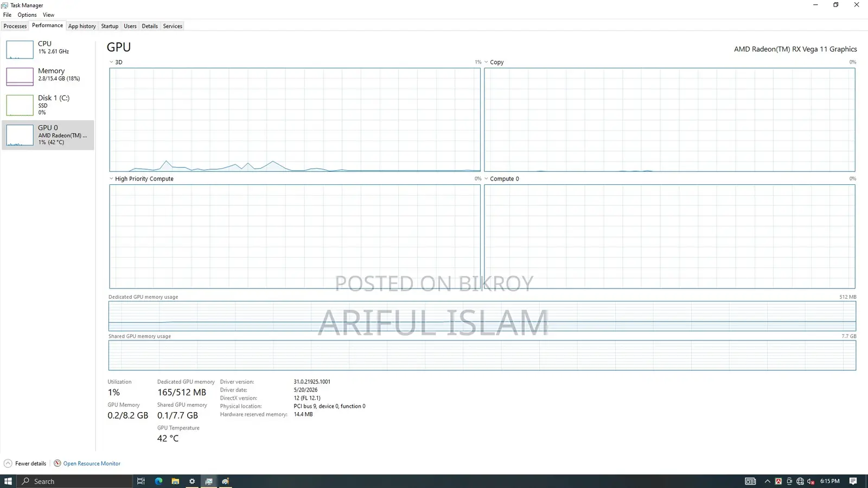The height and width of the screenshot is (488, 868).
Task: Click the '7.7 GB' shared graph maximum label
Action: pos(849,336)
